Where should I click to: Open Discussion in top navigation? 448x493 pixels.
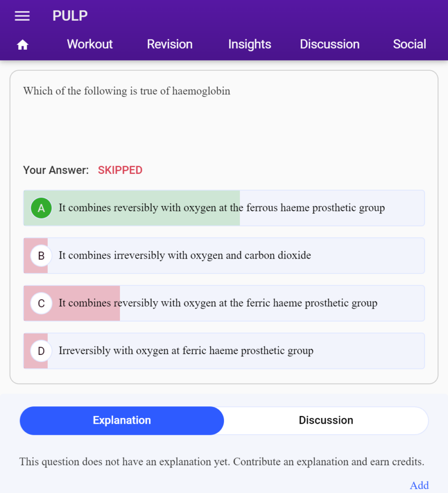tap(329, 44)
